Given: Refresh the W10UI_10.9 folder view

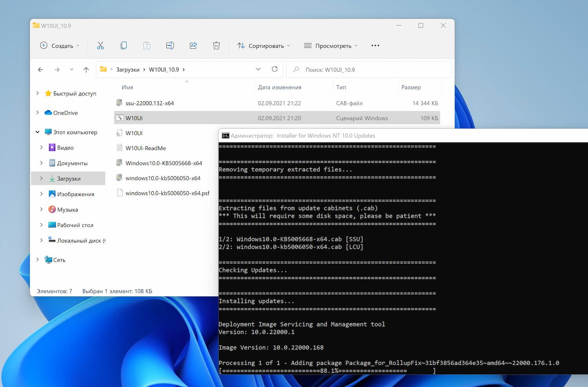Looking at the screenshot, I should coord(275,69).
